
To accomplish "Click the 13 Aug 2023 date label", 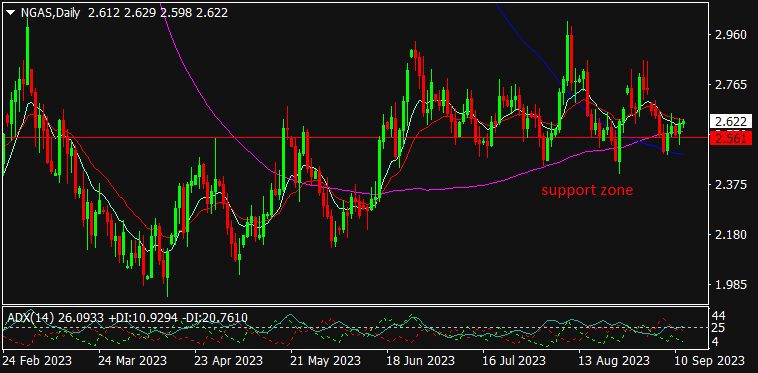I will click(613, 360).
